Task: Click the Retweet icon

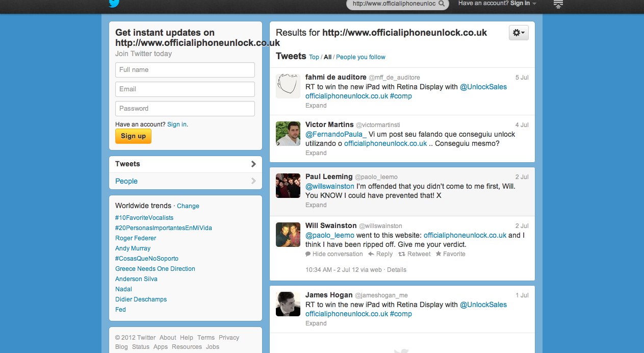Action: tap(402, 254)
